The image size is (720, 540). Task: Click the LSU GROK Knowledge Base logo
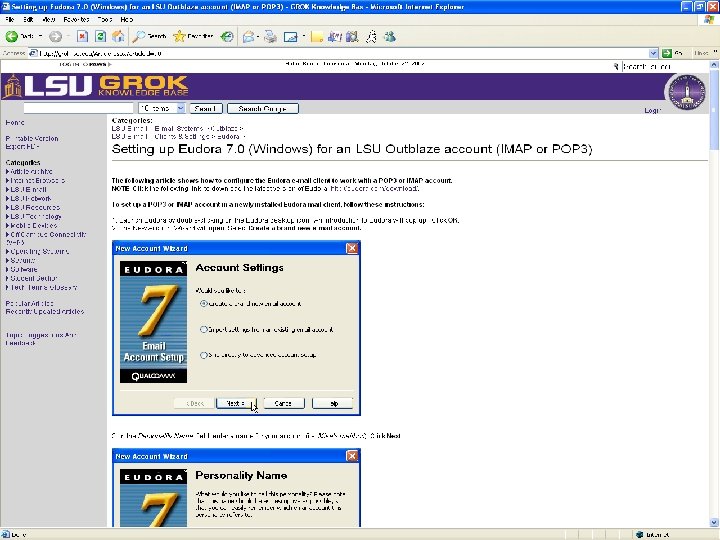click(96, 86)
